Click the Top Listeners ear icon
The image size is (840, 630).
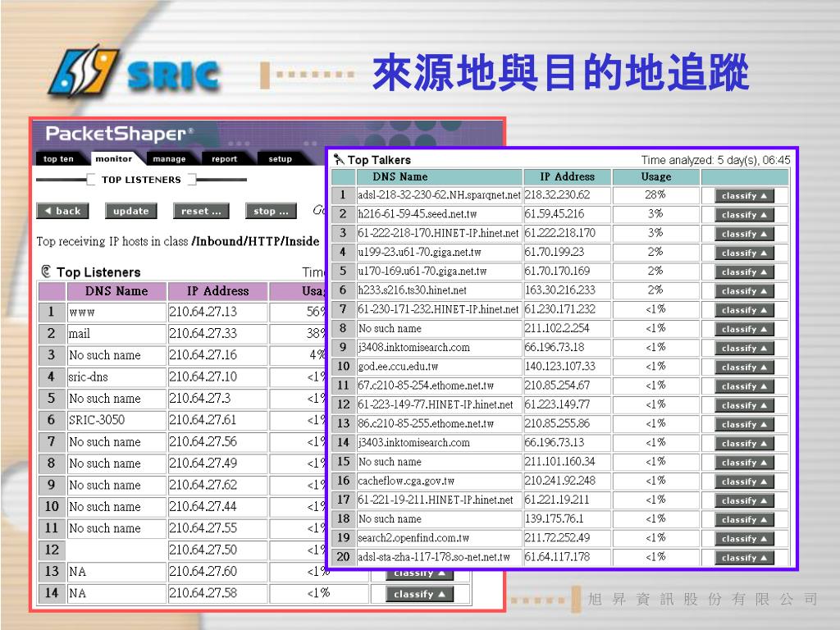[x=46, y=272]
